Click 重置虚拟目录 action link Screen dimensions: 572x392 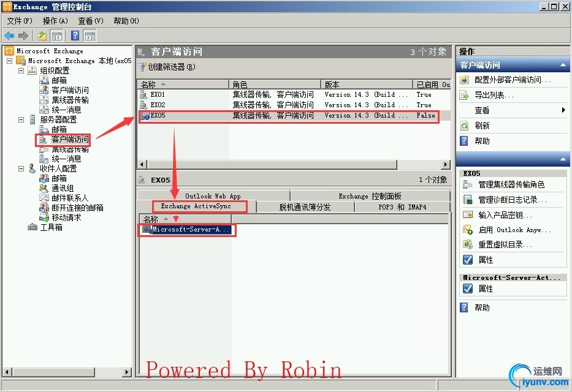click(x=505, y=244)
